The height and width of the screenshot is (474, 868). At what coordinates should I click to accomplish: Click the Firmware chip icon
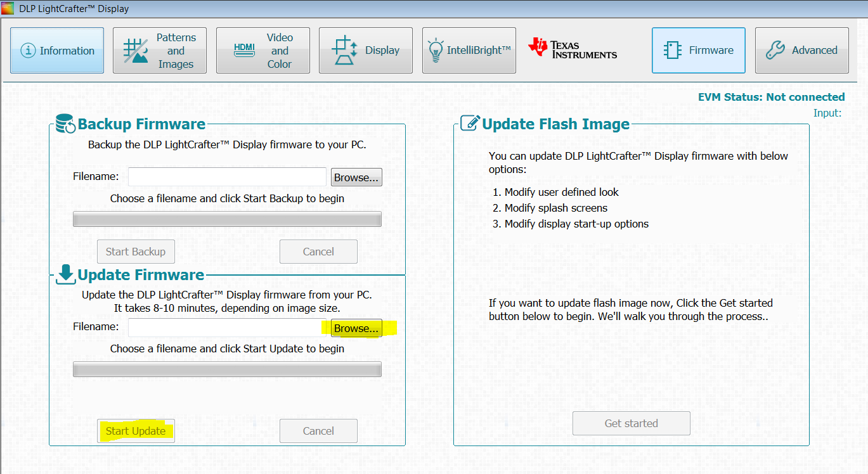point(672,51)
